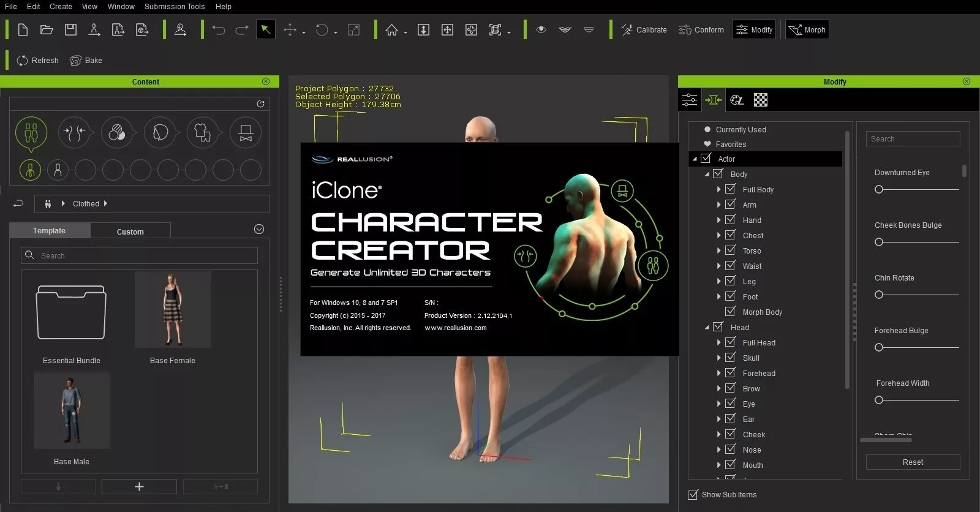Click the Bake button
This screenshot has width=980, height=512.
point(86,60)
